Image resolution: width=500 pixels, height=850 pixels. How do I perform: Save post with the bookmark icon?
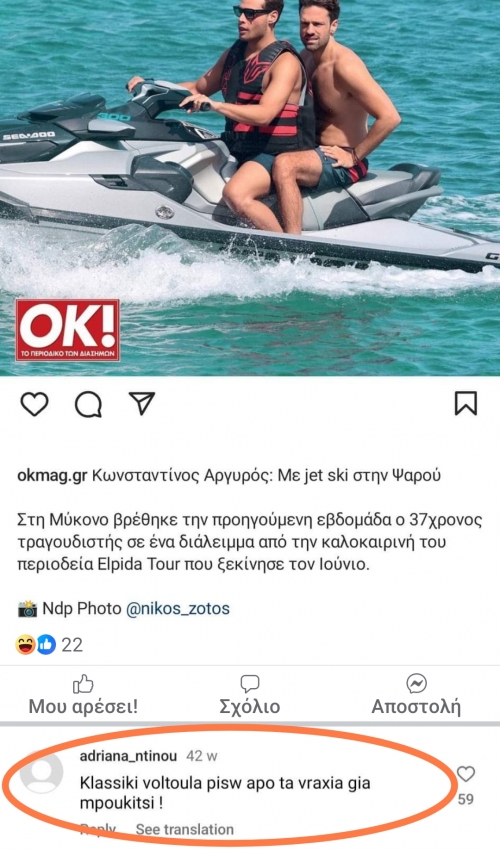click(465, 403)
